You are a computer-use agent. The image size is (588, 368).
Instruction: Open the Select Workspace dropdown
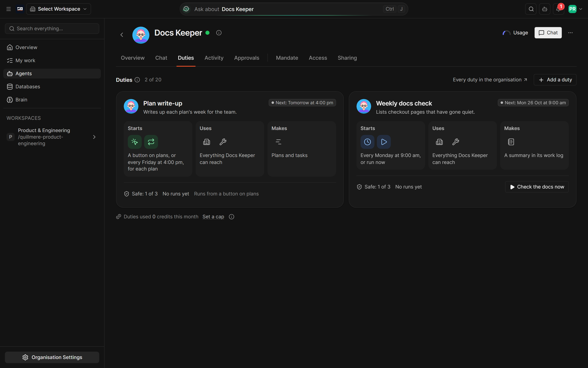point(59,9)
